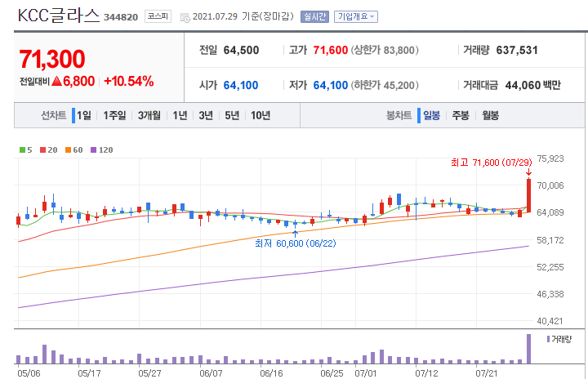Click the 코스피 market badge
This screenshot has width=588, height=379.
[158, 16]
